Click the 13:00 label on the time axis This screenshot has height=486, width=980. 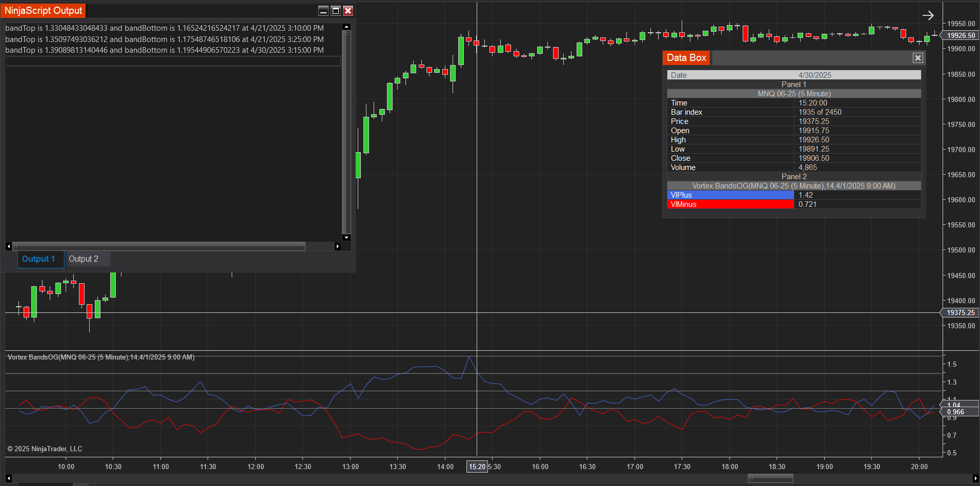[x=351, y=467]
